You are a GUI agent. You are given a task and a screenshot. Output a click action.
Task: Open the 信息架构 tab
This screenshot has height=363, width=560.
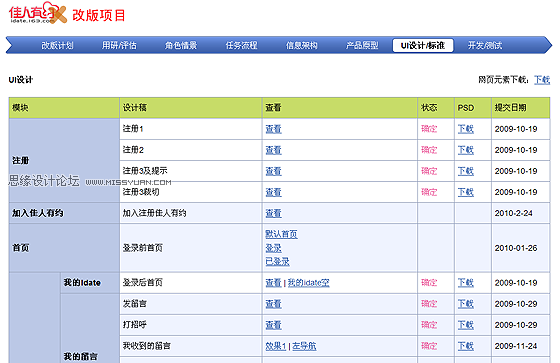pos(301,46)
